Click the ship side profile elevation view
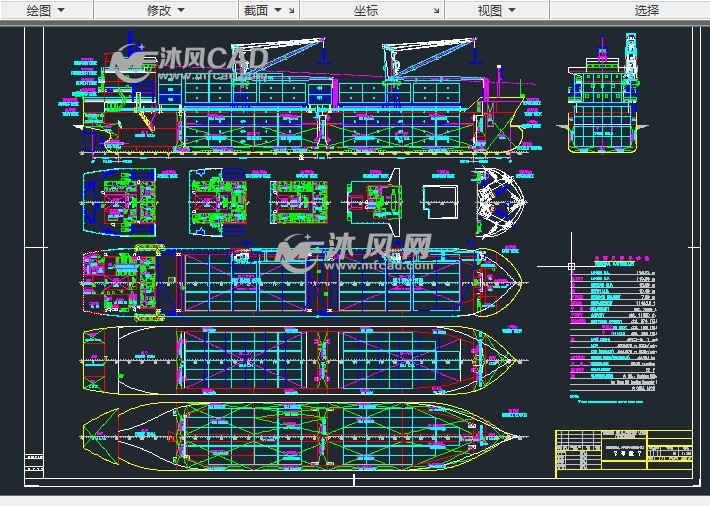710x506 pixels. pos(300,110)
